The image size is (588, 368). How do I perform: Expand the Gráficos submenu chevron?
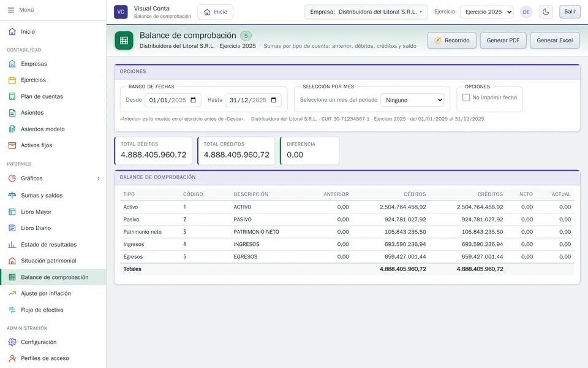pyautogui.click(x=99, y=178)
